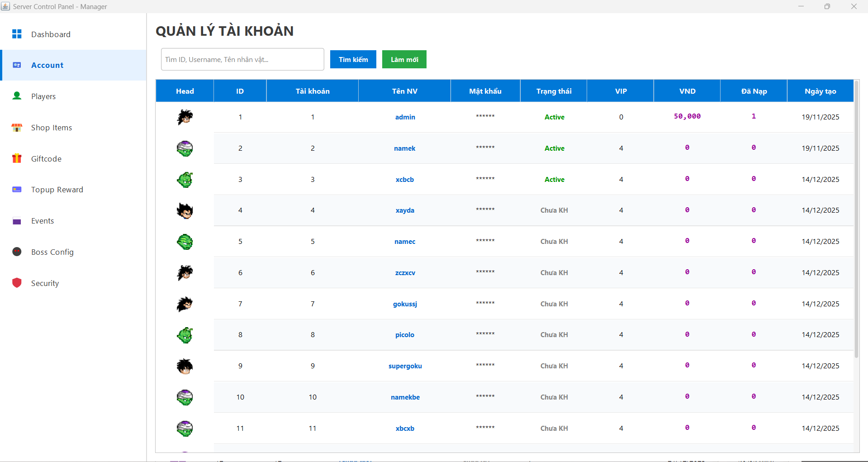Open the Players menu item
Viewport: 868px width, 462px height.
tap(43, 96)
